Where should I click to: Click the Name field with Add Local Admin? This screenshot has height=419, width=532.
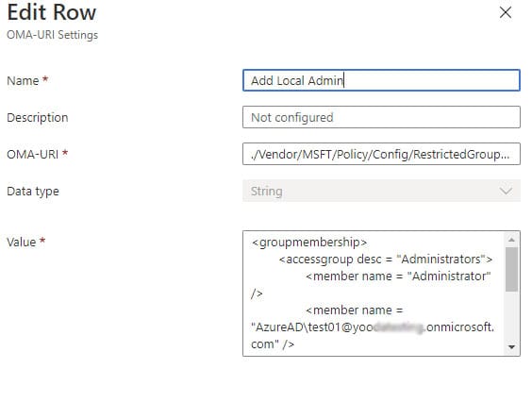click(x=381, y=80)
